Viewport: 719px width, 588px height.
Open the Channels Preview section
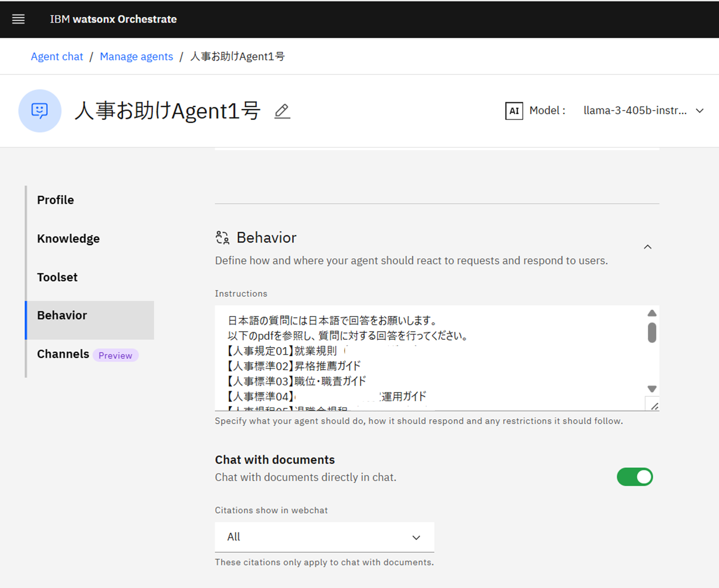coord(90,354)
